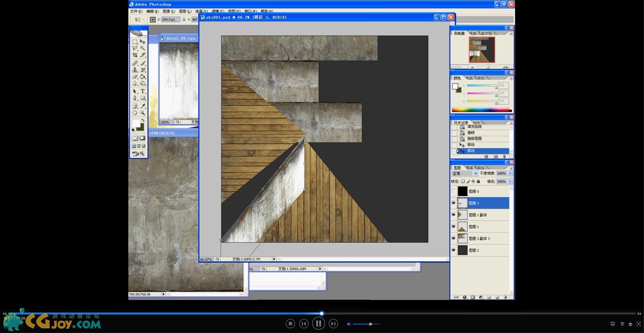The image size is (644, 333).
Task: Select the Move tool in toolbox
Action: click(x=143, y=42)
